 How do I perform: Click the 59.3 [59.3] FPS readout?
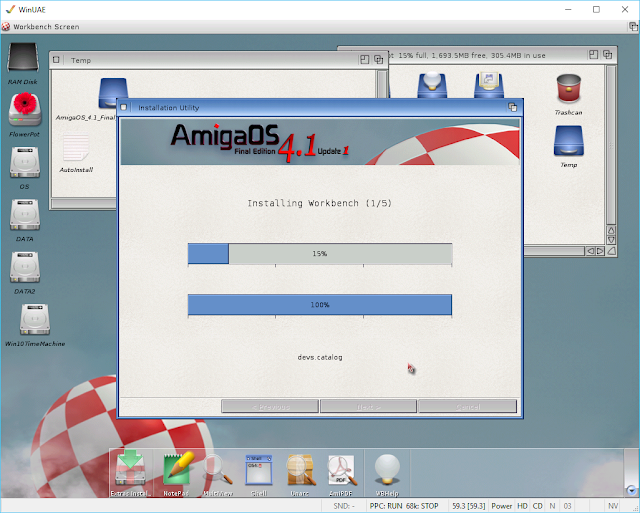(x=469, y=506)
